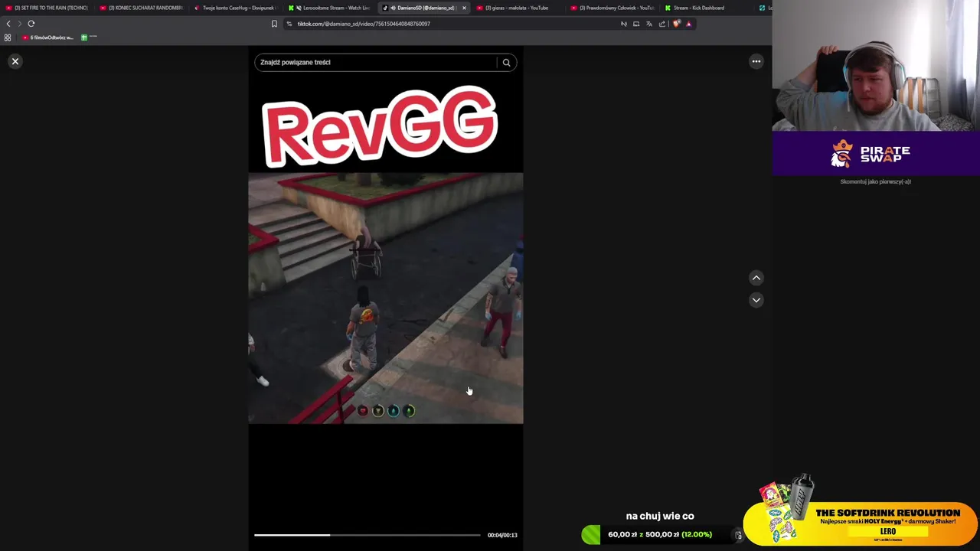The height and width of the screenshot is (551, 980).
Task: Click the icon at goal bar's right end
Action: pyautogui.click(x=739, y=535)
